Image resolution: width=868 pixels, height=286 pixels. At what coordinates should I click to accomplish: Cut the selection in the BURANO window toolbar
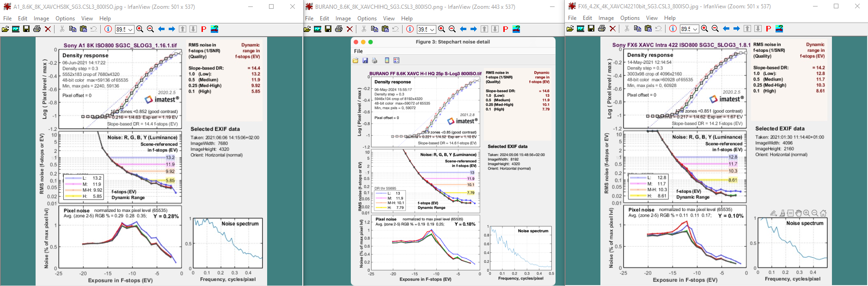coord(364,29)
